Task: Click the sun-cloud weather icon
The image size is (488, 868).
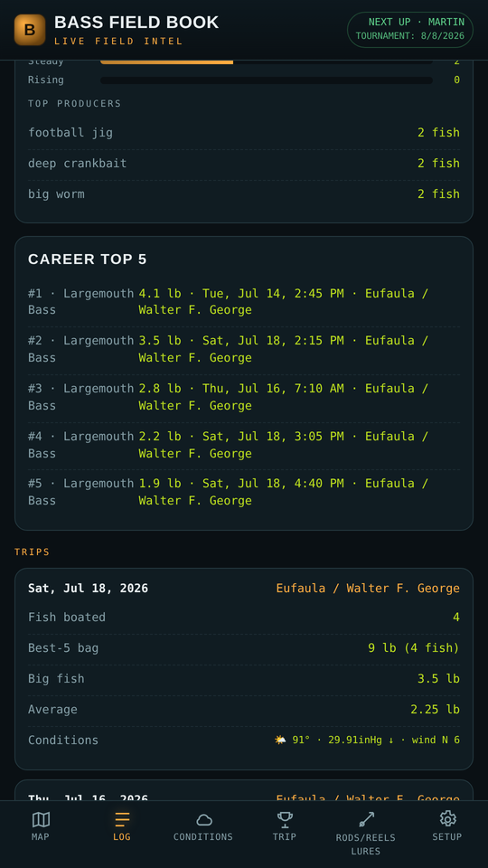Action: click(280, 741)
